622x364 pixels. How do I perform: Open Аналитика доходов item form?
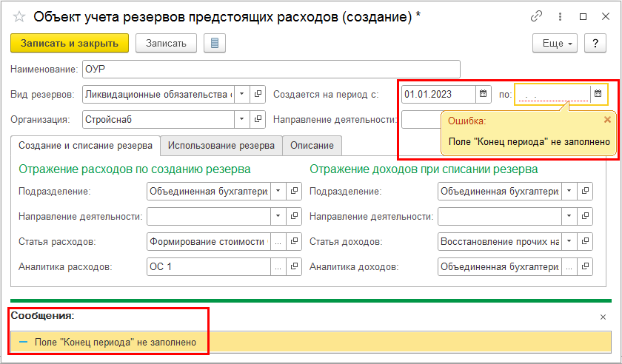[x=585, y=266]
